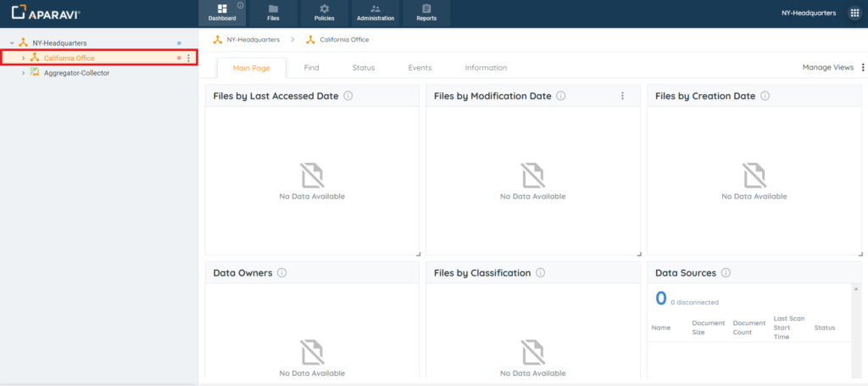Screen dimensions: 868x386
Task: Select Aggregator-Collector in the tree
Action: 76,73
